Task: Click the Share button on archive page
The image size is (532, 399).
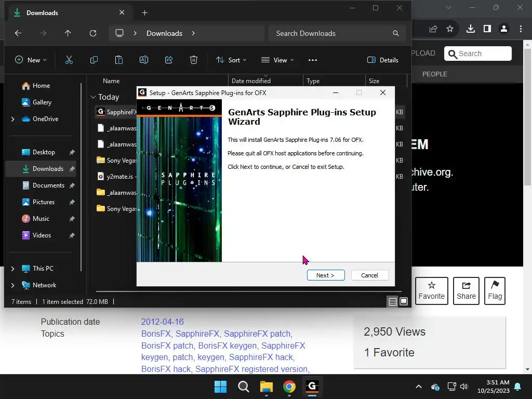Action: pos(466,291)
